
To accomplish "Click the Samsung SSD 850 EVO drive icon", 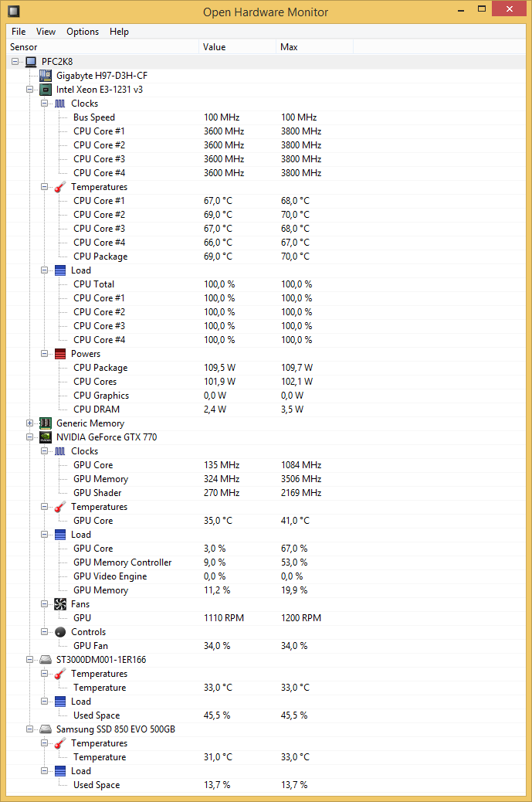I will [46, 729].
